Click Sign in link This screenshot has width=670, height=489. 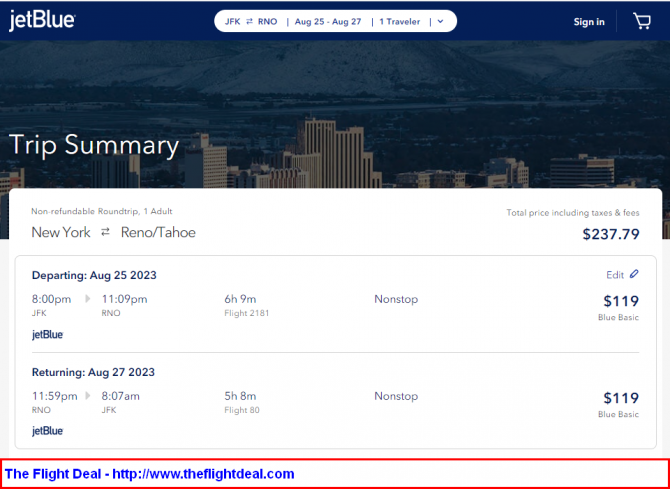589,22
